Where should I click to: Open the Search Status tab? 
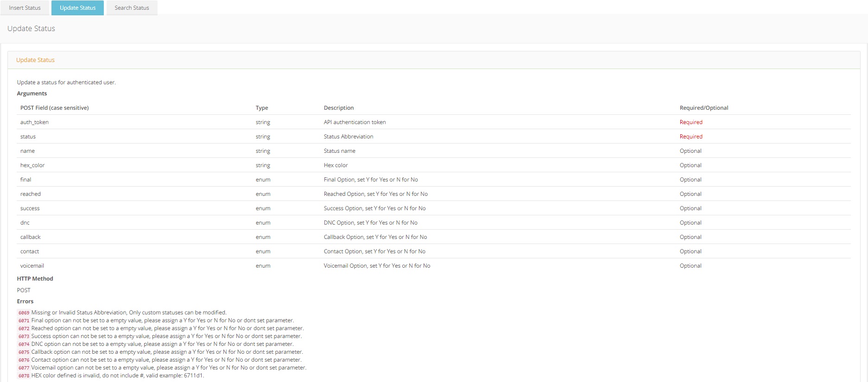pos(132,8)
